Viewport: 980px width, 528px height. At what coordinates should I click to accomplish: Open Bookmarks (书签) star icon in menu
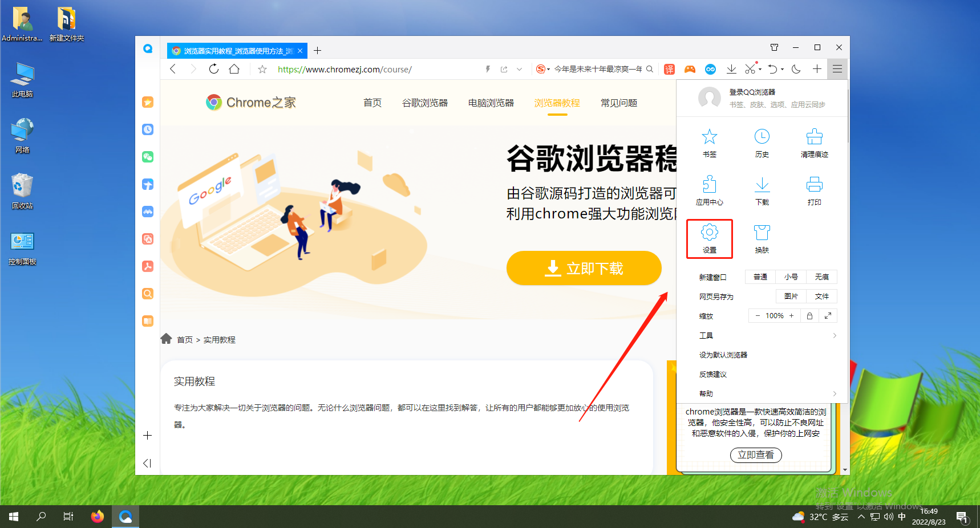(x=709, y=137)
